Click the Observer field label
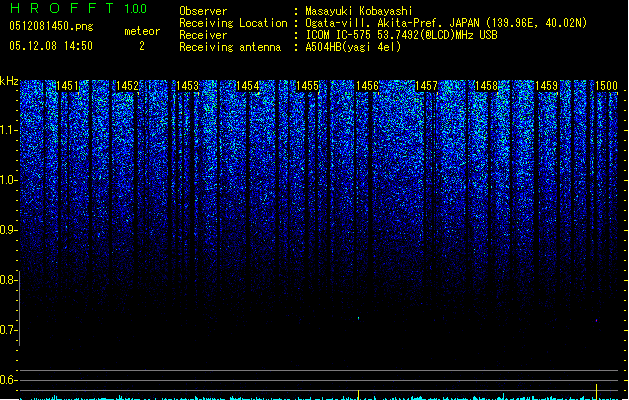This screenshot has height=400, width=629. coord(203,11)
